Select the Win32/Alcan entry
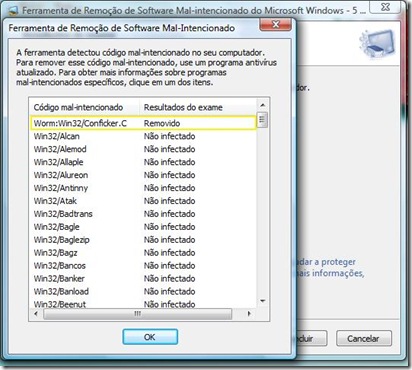This screenshot has width=412, height=370. click(x=57, y=136)
